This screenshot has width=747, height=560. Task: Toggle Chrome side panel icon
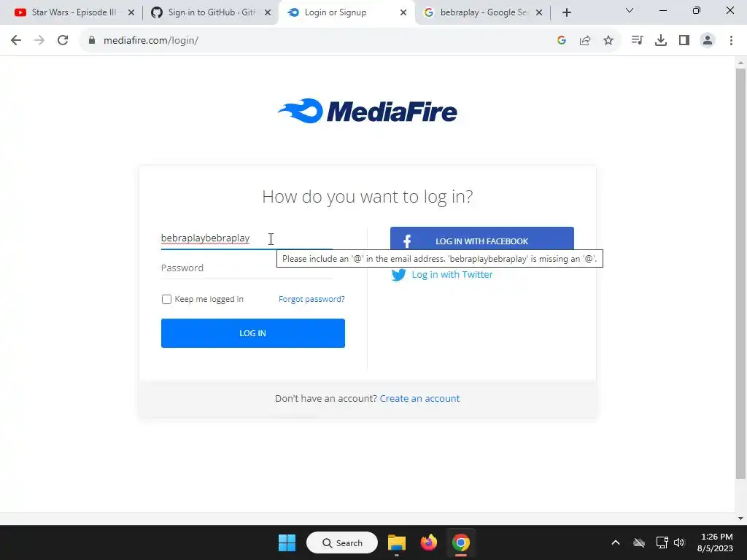(x=684, y=41)
